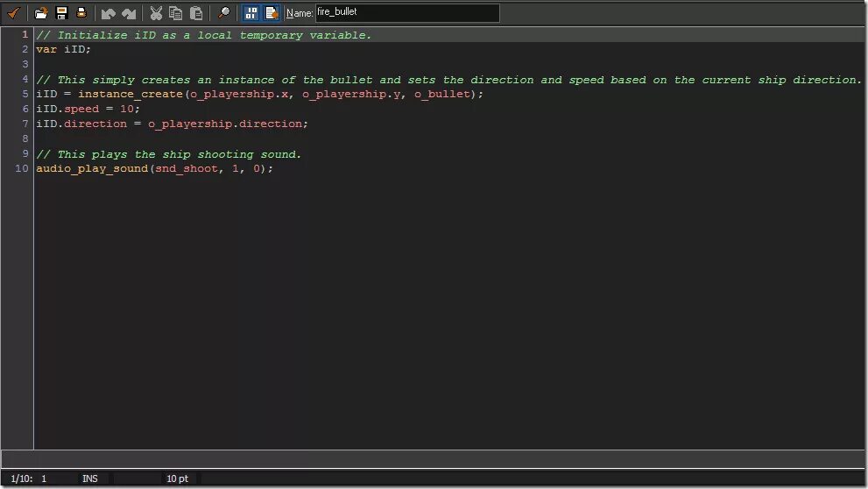Click the instance_create function call

(131, 94)
